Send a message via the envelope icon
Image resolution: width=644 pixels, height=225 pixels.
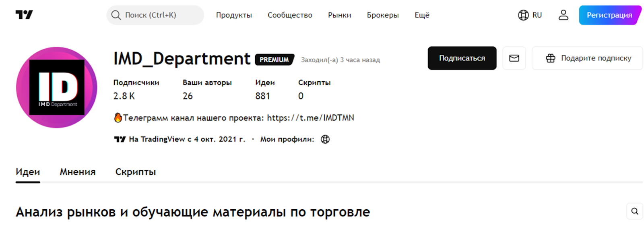pyautogui.click(x=514, y=58)
